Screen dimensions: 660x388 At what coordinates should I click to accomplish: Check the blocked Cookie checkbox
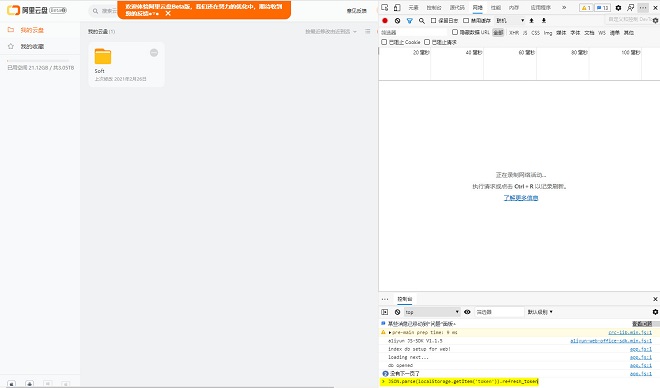pyautogui.click(x=384, y=42)
